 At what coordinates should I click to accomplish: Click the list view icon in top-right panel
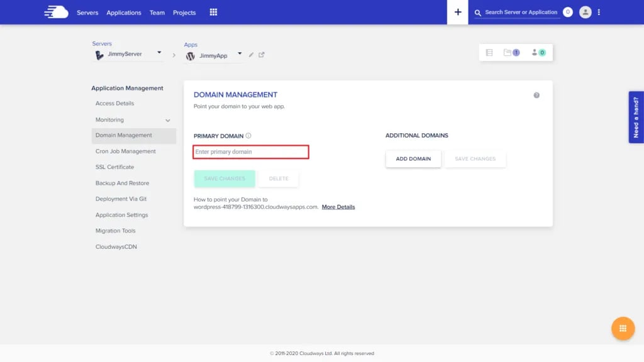[x=489, y=53]
